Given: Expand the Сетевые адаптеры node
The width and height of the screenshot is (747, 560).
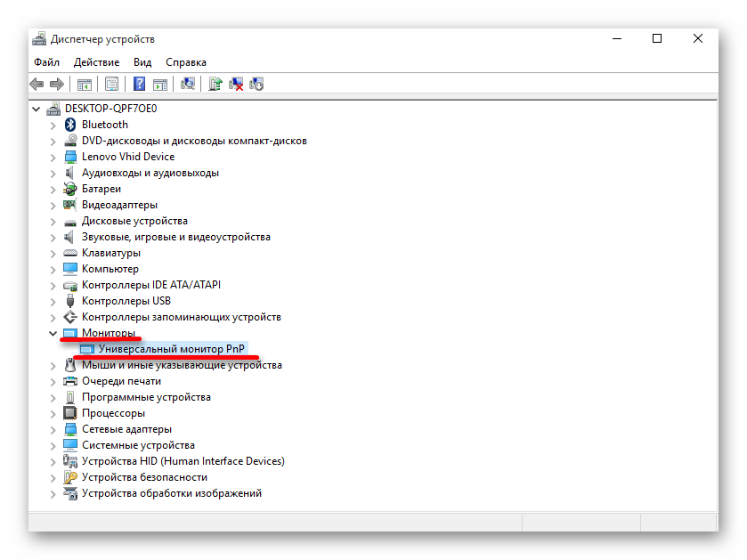Looking at the screenshot, I should click(53, 429).
